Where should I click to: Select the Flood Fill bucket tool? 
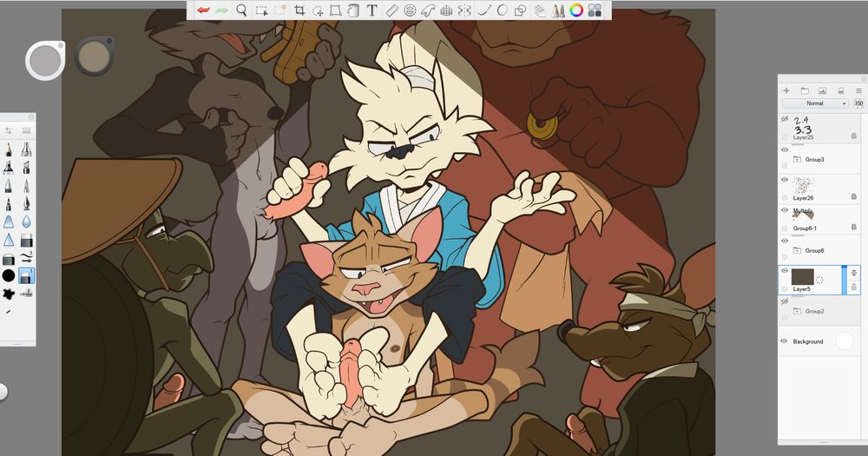(353, 10)
